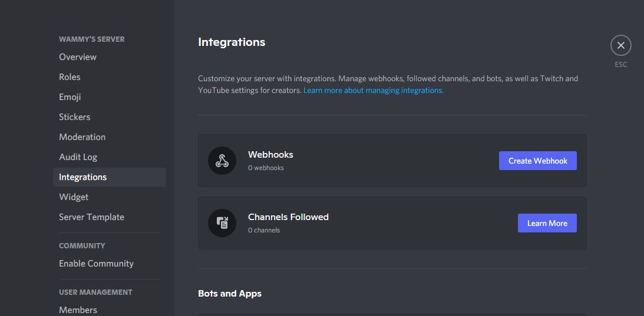Go to Emoji settings
This screenshot has height=316, width=644.
click(109, 97)
